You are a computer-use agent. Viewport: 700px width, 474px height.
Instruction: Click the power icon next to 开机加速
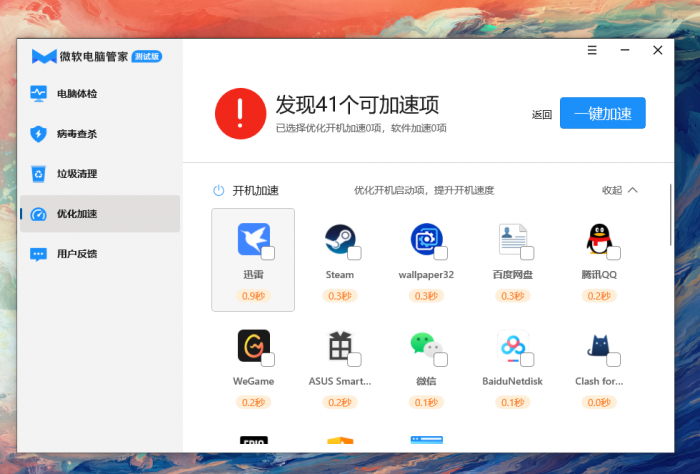coord(219,191)
